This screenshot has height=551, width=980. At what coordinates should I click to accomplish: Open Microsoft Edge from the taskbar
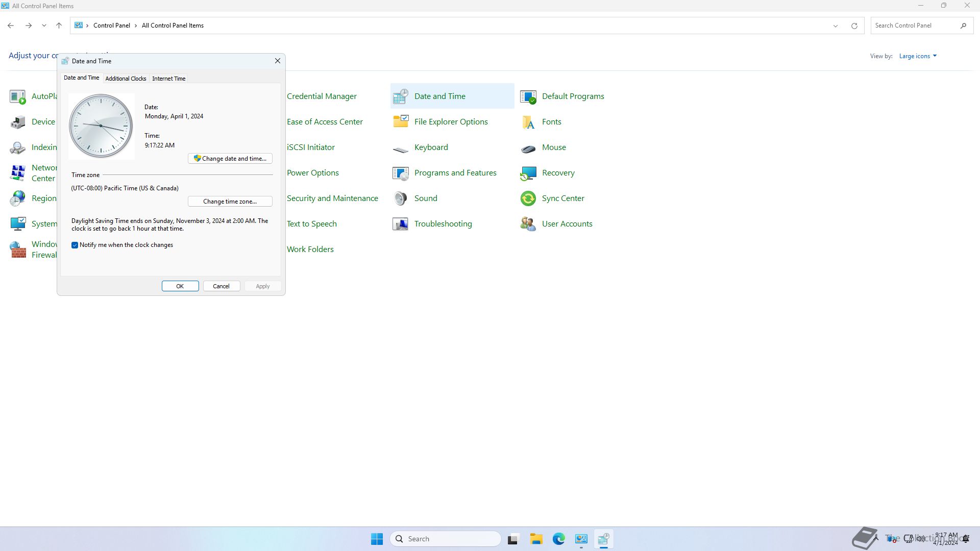(558, 539)
